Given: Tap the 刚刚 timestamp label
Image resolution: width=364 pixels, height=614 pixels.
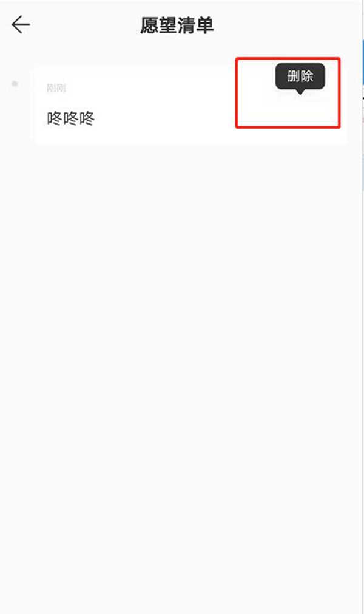Looking at the screenshot, I should (x=56, y=89).
